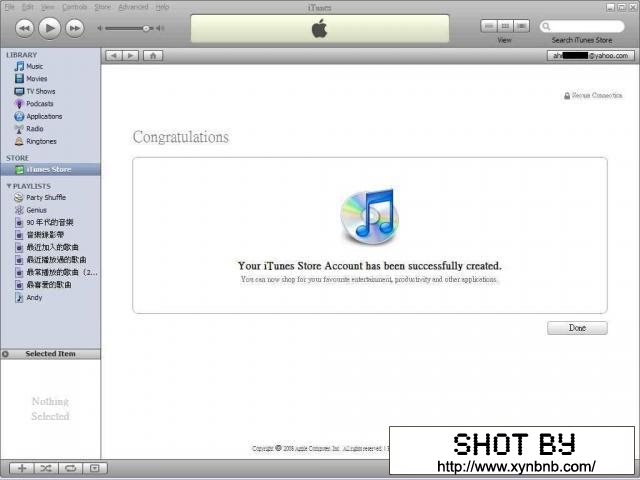Skip ahead with the Fast-forward button

coord(75,29)
